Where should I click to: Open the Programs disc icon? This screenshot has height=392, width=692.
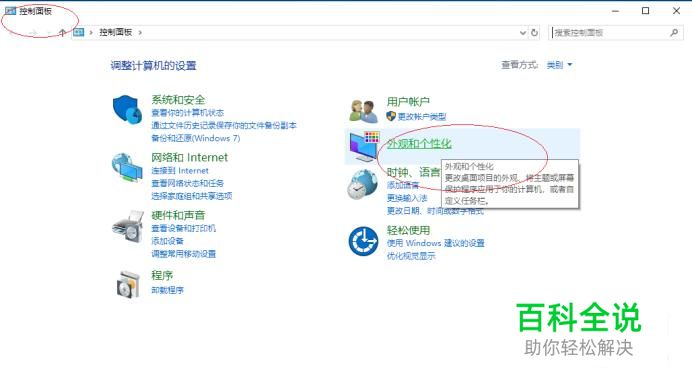tap(128, 284)
